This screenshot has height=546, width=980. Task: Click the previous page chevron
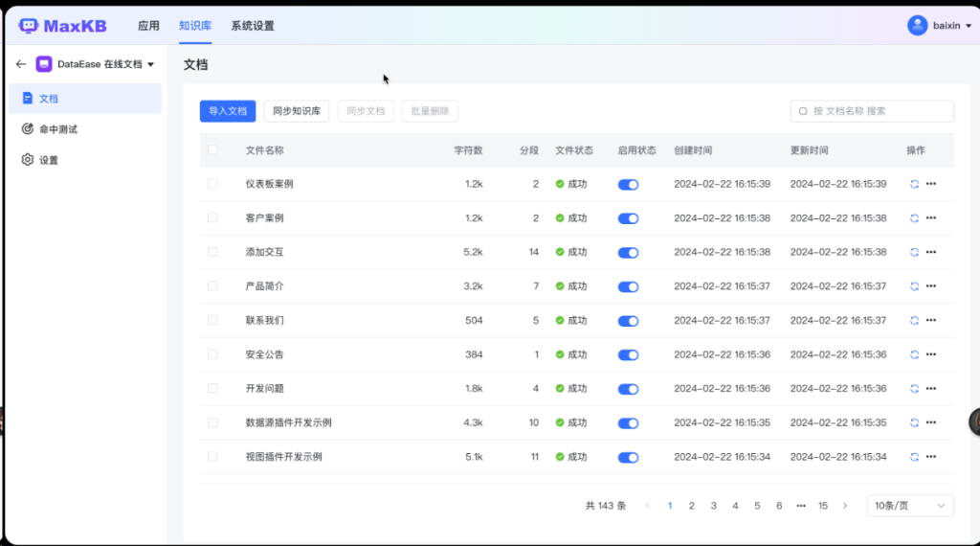point(648,506)
